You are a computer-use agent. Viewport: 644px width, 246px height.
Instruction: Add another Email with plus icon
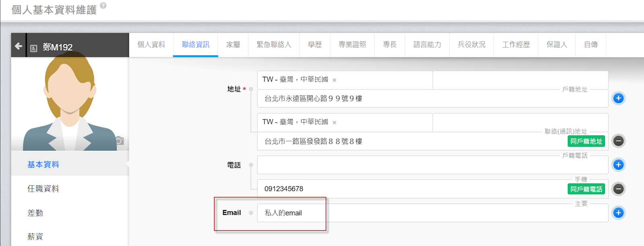click(x=618, y=213)
